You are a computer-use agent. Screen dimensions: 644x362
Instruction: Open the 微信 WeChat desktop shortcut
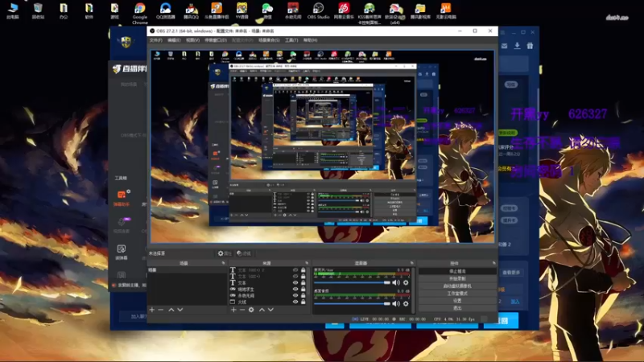click(x=267, y=11)
